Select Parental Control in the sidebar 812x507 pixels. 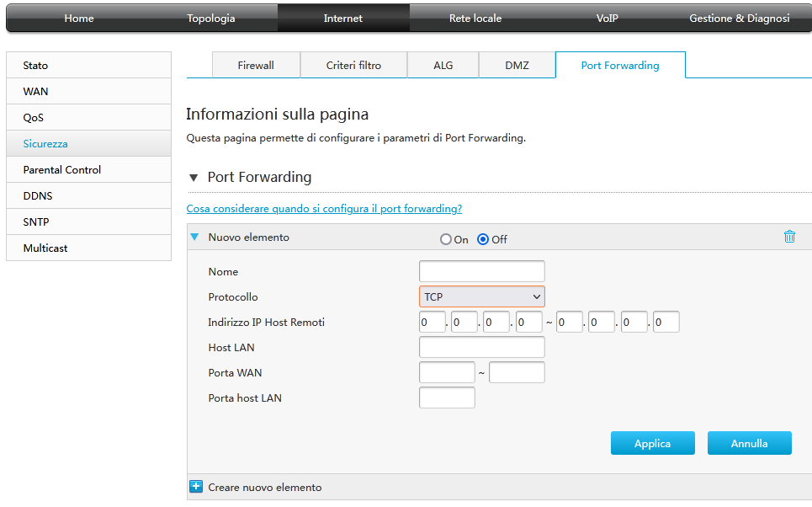(x=62, y=169)
